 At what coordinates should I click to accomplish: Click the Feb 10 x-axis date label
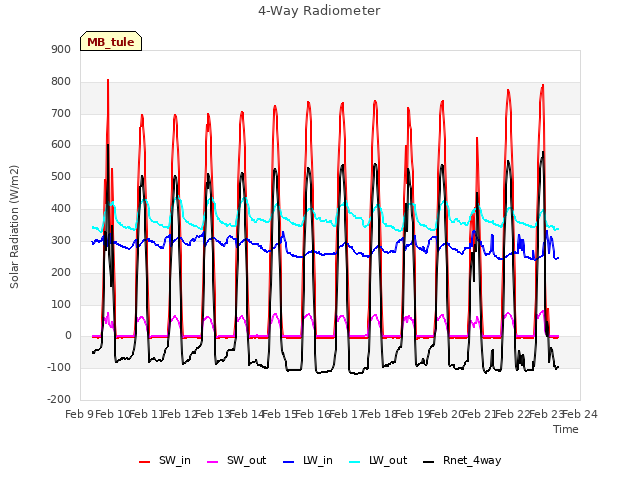[112, 414]
